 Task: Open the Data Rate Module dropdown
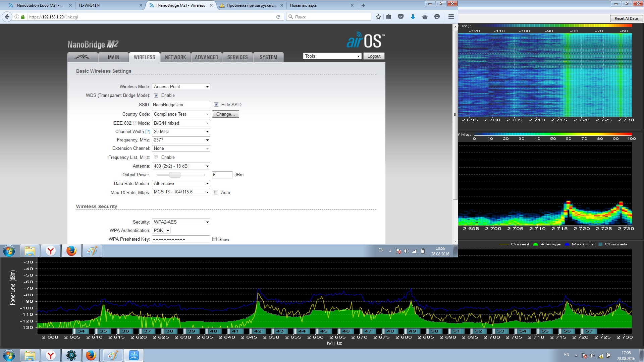click(x=181, y=183)
